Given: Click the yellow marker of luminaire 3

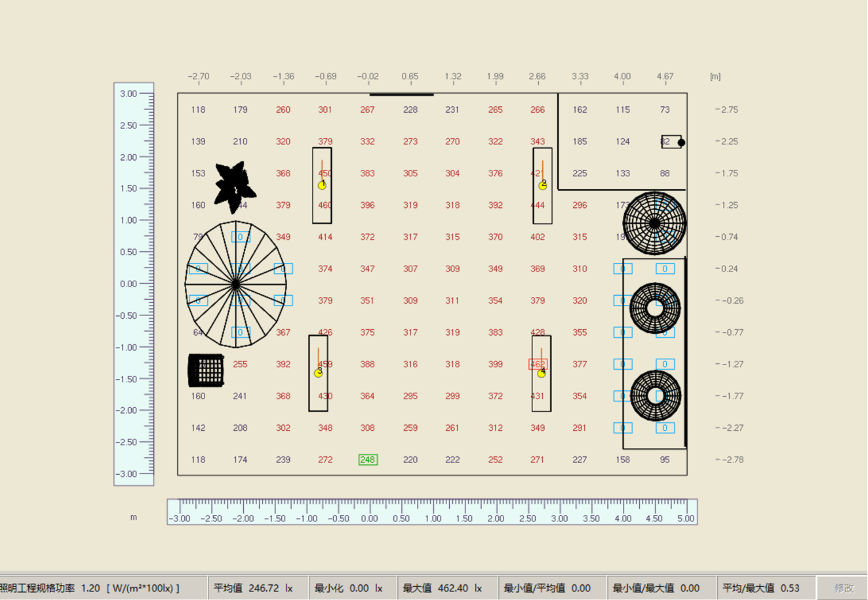Looking at the screenshot, I should (x=319, y=373).
